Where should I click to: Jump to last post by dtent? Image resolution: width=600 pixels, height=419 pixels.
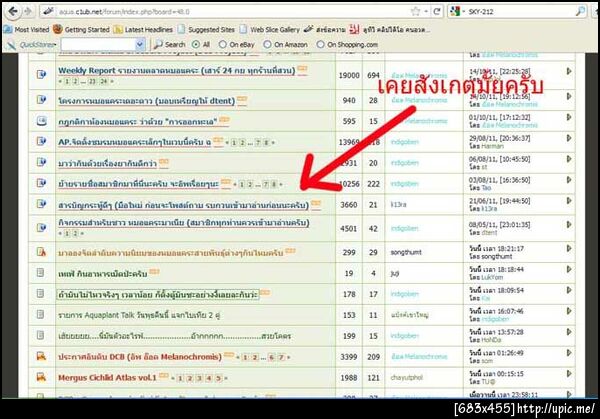(569, 225)
